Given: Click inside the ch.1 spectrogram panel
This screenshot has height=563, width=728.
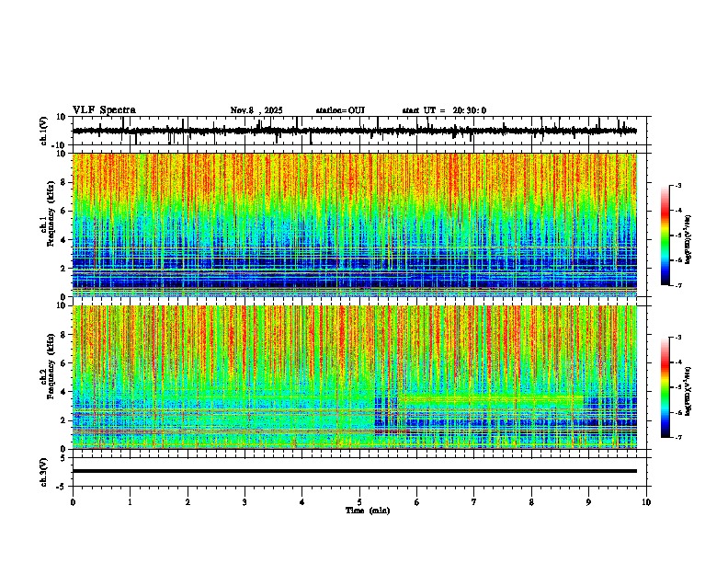Looking at the screenshot, I should tap(355, 224).
